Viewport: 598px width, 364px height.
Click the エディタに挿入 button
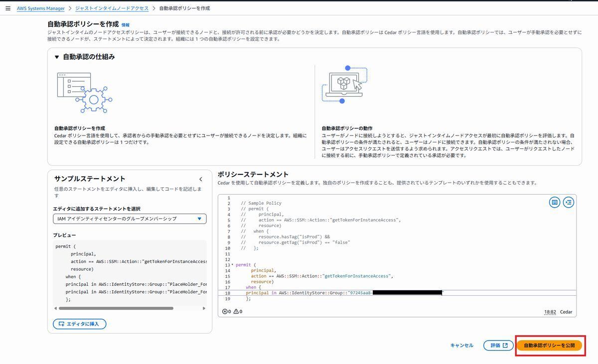pyautogui.click(x=79, y=324)
